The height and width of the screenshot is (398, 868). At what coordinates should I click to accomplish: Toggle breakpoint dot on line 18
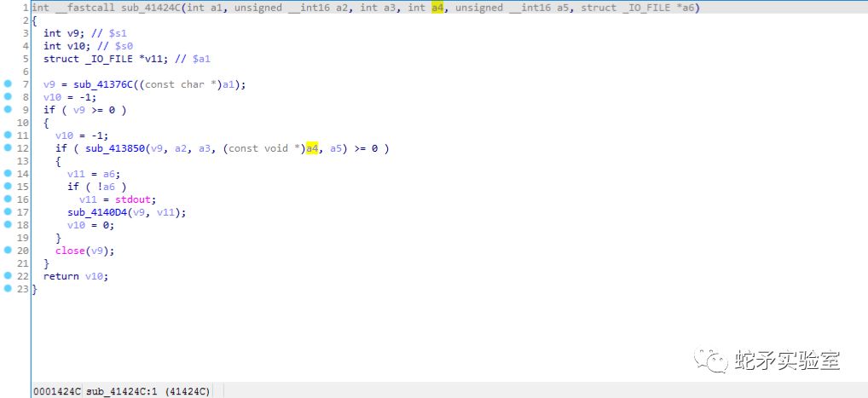(x=8, y=225)
